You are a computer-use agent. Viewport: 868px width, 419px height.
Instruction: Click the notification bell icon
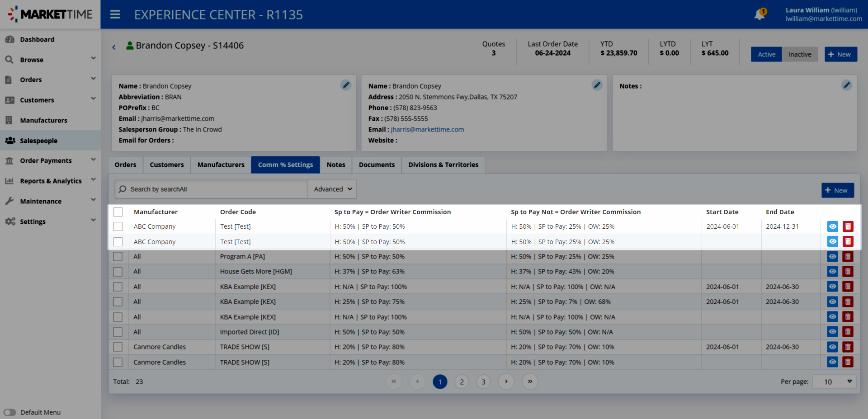pyautogui.click(x=759, y=14)
